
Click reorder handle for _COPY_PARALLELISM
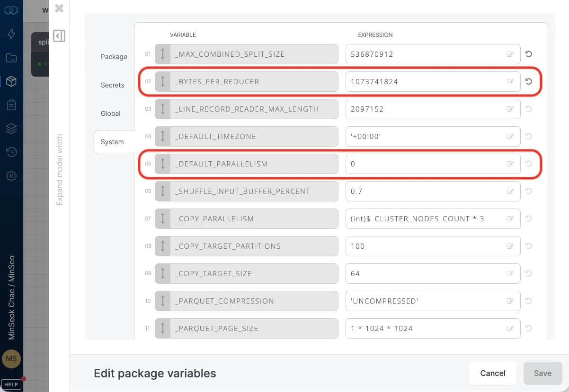point(163,218)
